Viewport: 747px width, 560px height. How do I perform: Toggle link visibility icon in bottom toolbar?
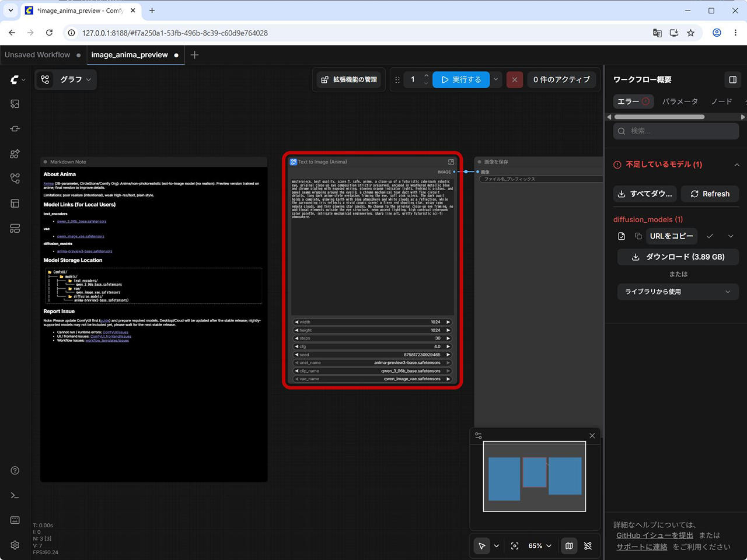coord(588,546)
